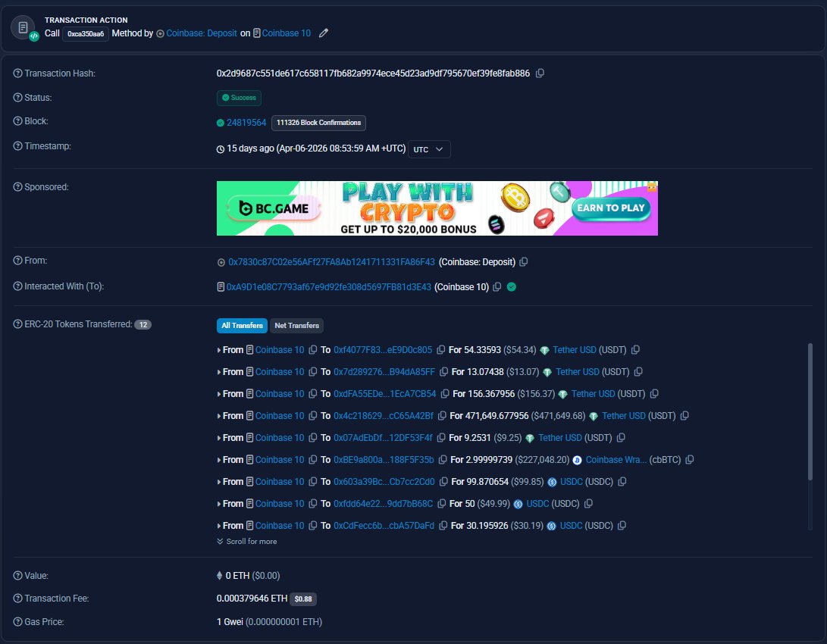Click the token transfers list scrollbar
Image resolution: width=827 pixels, height=644 pixels.
pyautogui.click(x=810, y=411)
